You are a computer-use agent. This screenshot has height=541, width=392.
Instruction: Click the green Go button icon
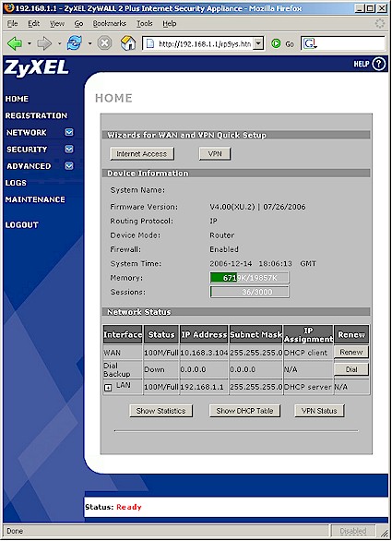point(276,43)
